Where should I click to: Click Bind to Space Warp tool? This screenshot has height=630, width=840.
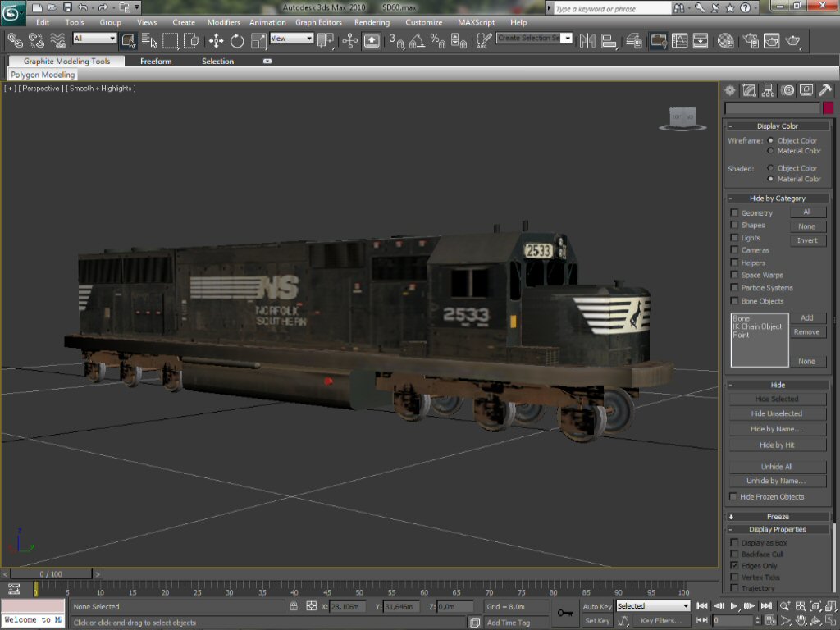57,41
